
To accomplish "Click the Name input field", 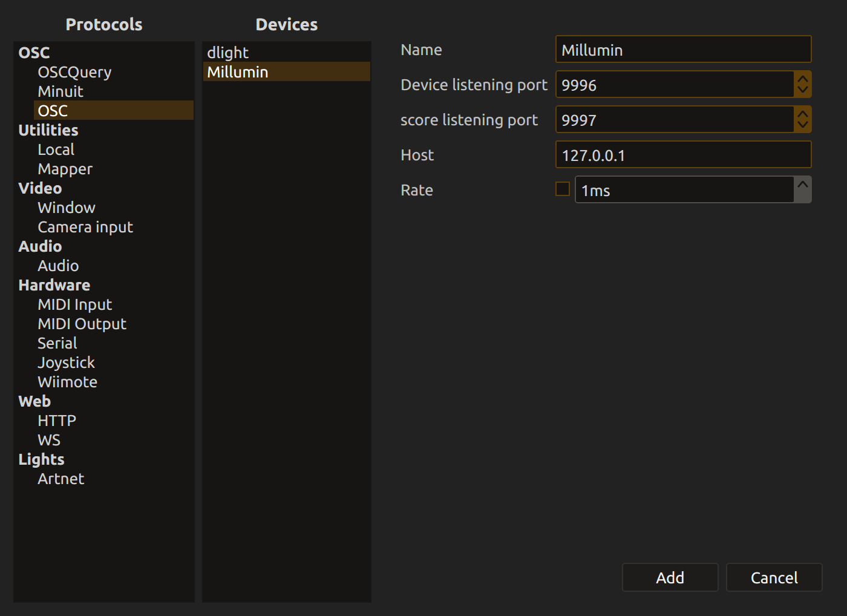I will (x=683, y=50).
